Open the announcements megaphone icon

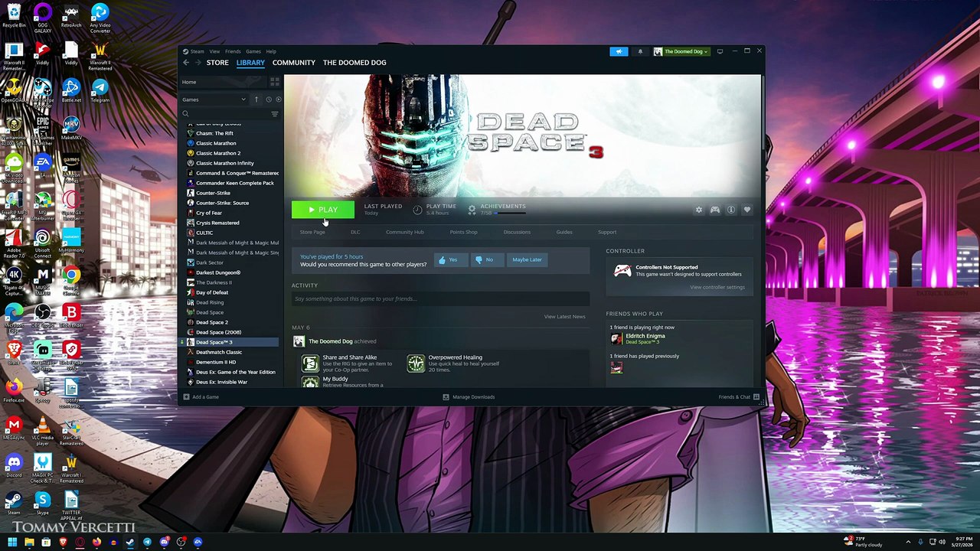(x=619, y=51)
